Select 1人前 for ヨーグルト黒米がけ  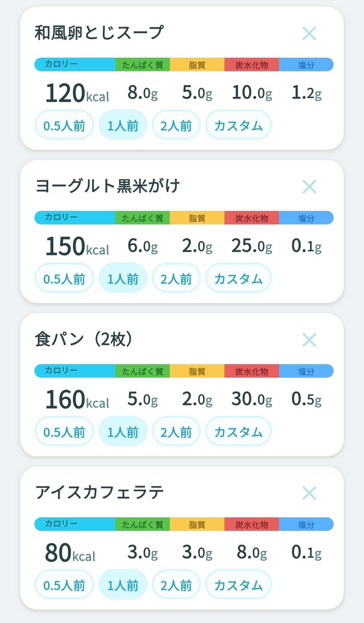tap(123, 278)
